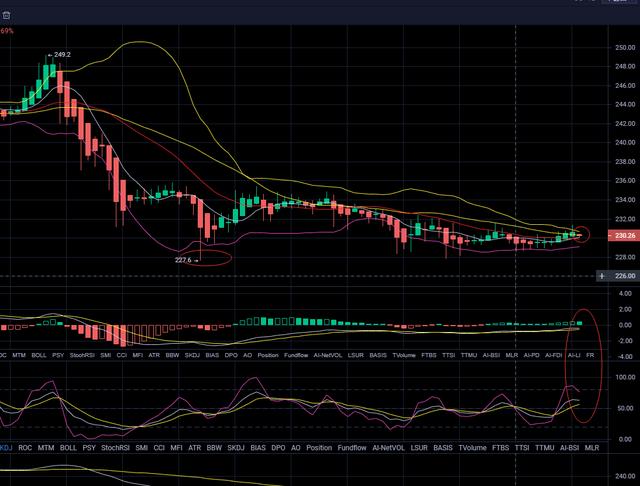
Task: Click the current price label 230.26
Action: click(625, 236)
